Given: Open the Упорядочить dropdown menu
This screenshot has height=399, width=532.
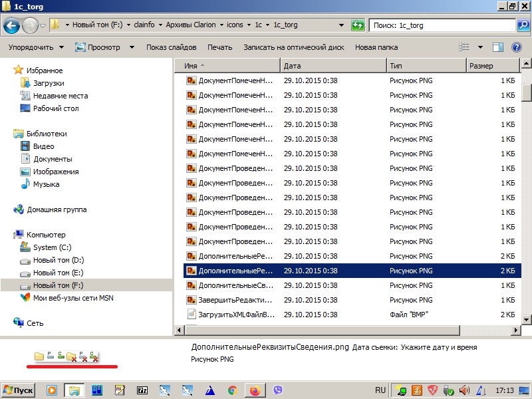Looking at the screenshot, I should (36, 47).
